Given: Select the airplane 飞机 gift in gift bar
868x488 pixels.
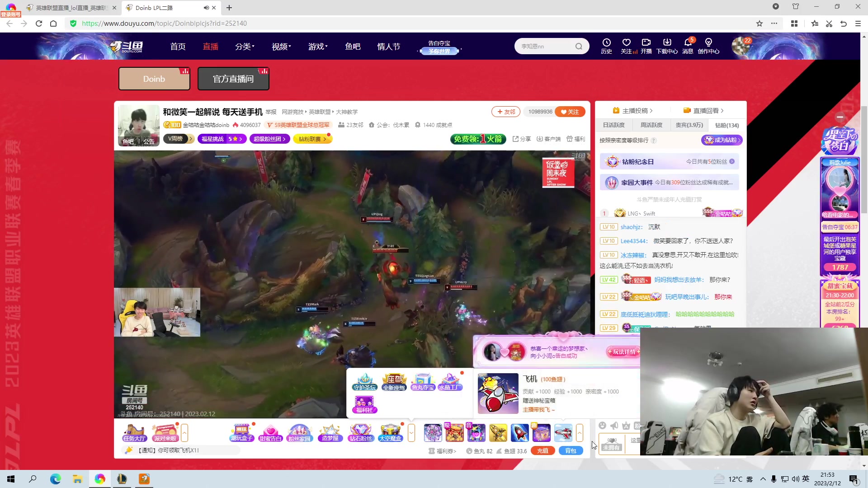Looking at the screenshot, I should [x=563, y=433].
